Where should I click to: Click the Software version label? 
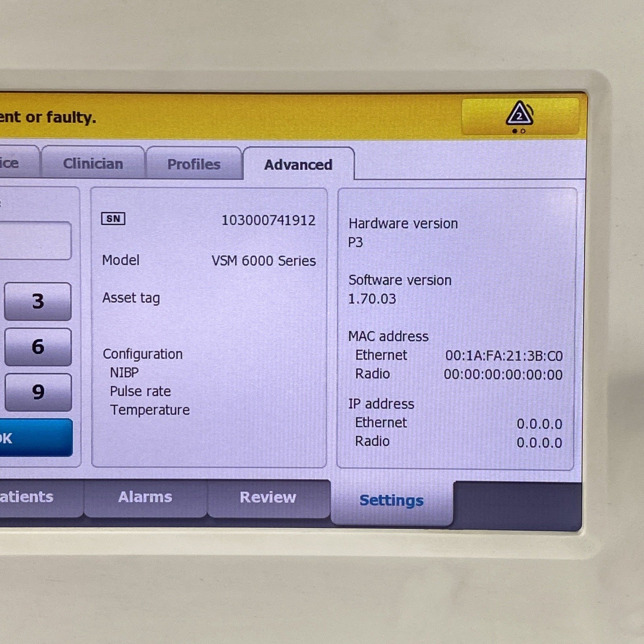click(400, 280)
